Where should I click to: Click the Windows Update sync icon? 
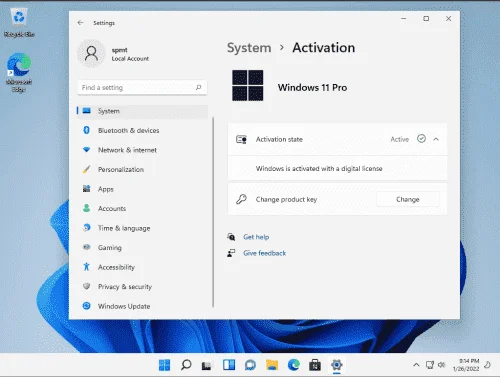[86, 306]
